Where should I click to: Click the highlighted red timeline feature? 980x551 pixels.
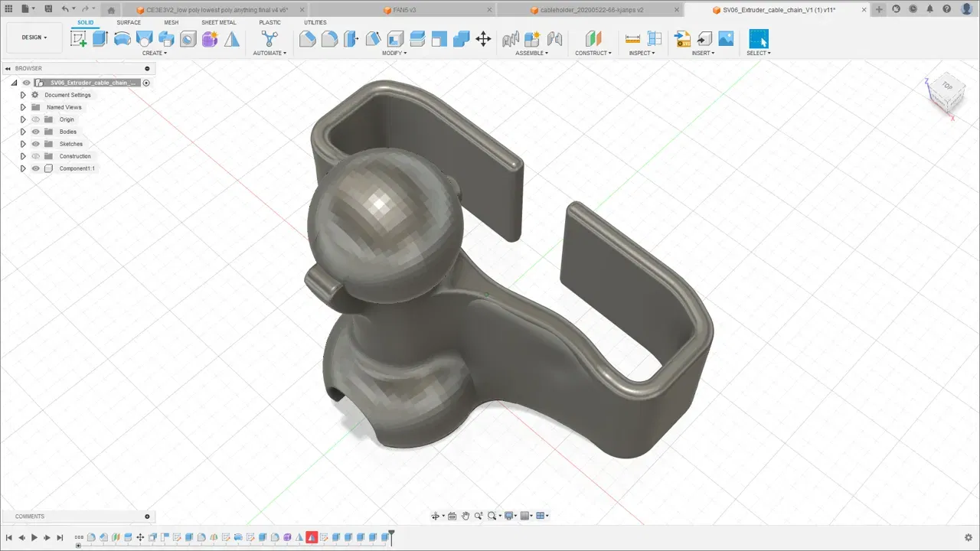point(312,538)
